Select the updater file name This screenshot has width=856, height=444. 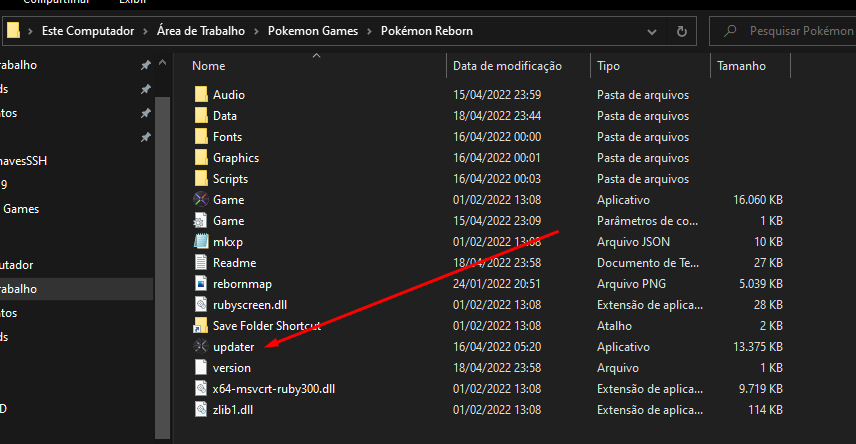pos(234,347)
